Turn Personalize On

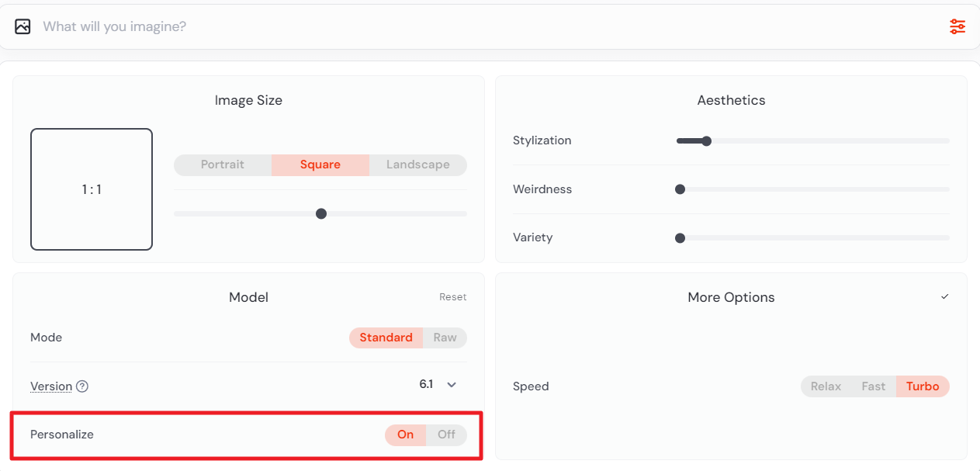pyautogui.click(x=405, y=435)
